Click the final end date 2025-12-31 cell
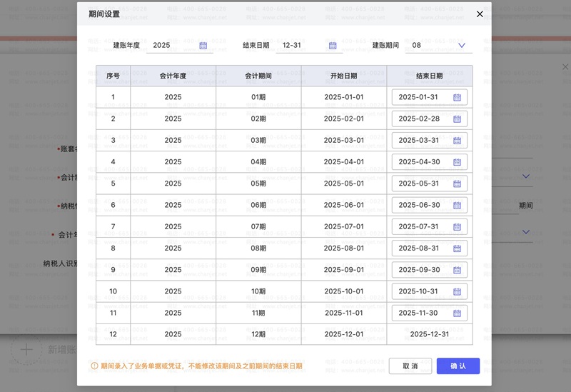Viewport: 571px width, 392px height. pos(430,334)
